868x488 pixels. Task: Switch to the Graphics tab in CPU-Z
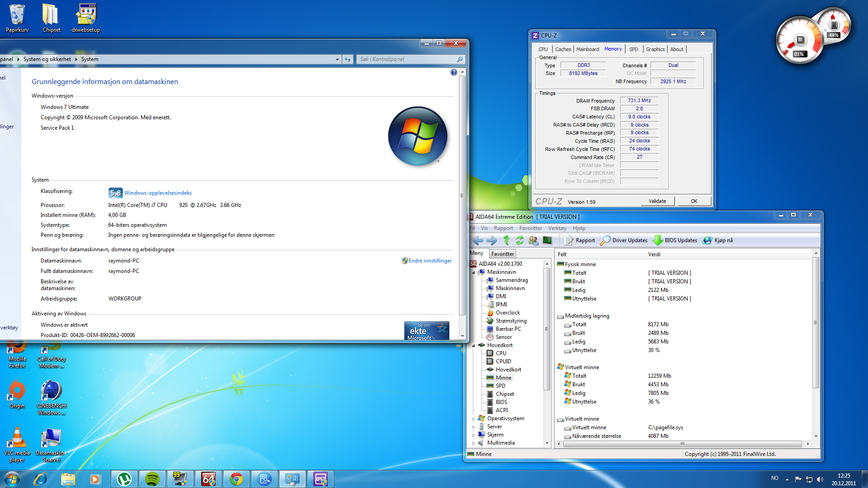click(x=655, y=49)
